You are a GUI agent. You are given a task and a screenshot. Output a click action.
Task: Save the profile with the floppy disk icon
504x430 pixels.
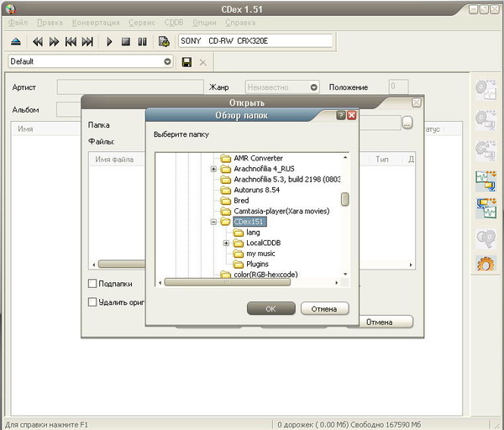coord(186,62)
